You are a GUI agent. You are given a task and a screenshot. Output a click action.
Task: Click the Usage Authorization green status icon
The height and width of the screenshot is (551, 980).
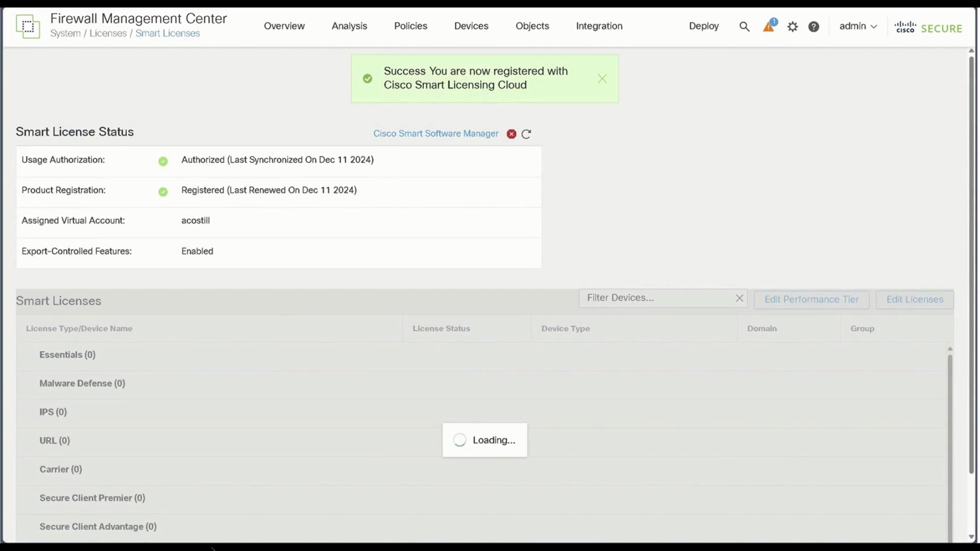point(163,161)
